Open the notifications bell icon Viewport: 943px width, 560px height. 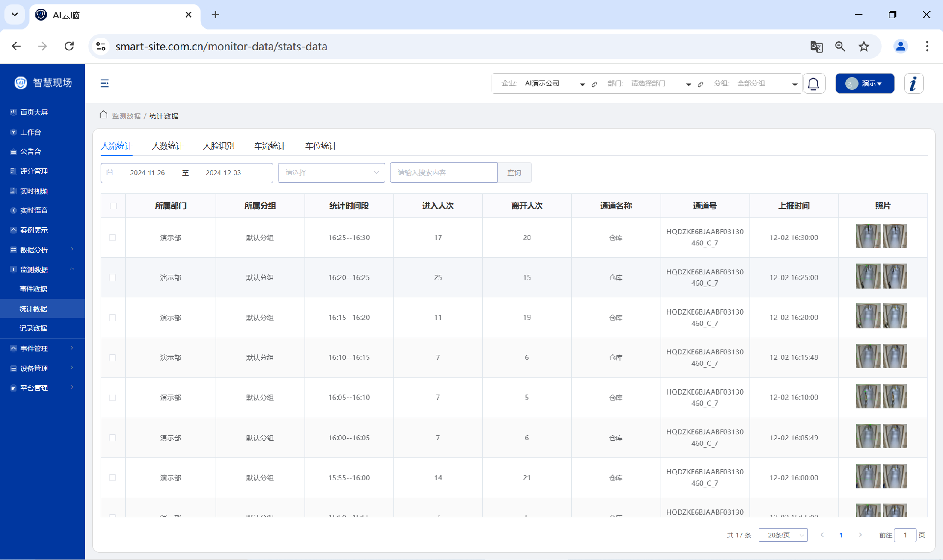click(813, 83)
